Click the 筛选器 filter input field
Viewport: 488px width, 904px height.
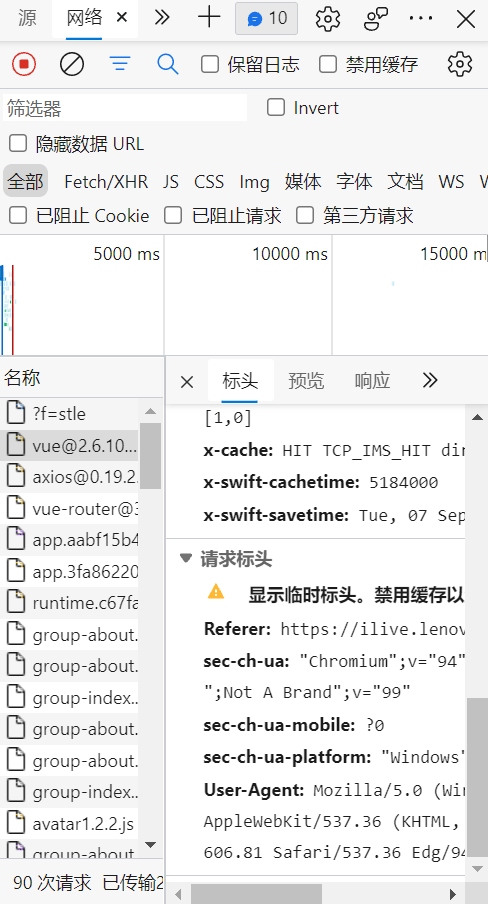point(125,108)
